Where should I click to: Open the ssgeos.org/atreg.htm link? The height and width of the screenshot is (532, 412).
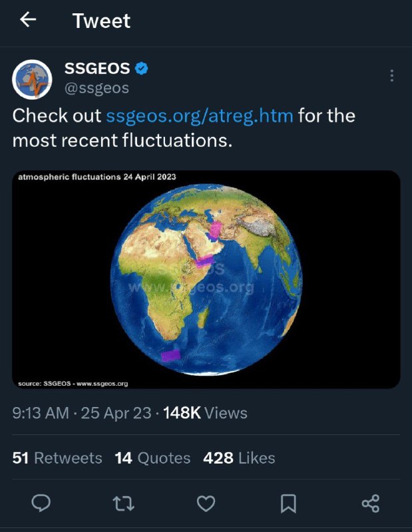coord(200,116)
